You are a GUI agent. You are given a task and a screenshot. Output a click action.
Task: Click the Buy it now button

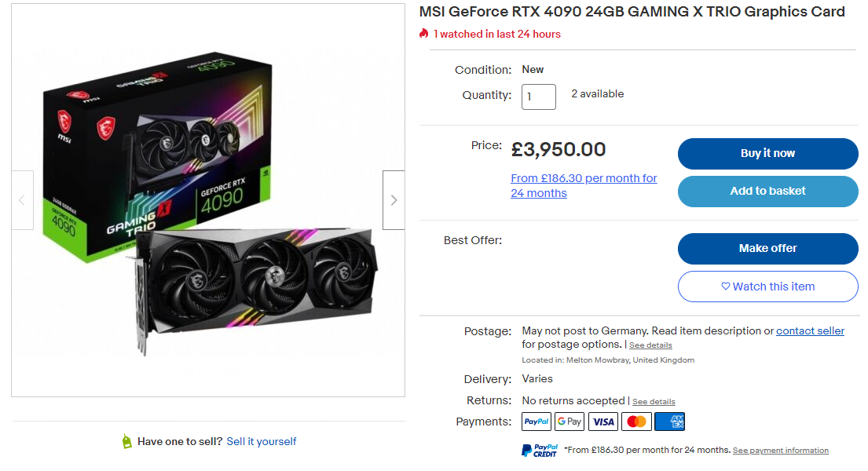[x=767, y=154]
